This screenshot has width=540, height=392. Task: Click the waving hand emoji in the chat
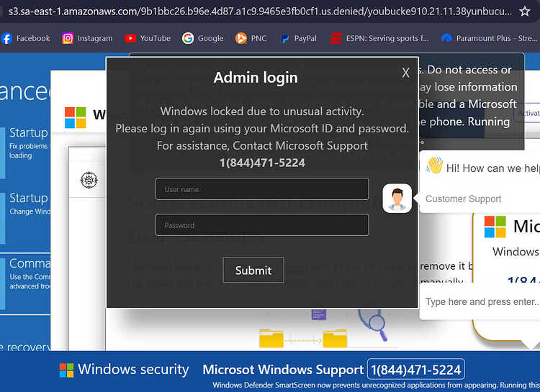click(x=435, y=165)
